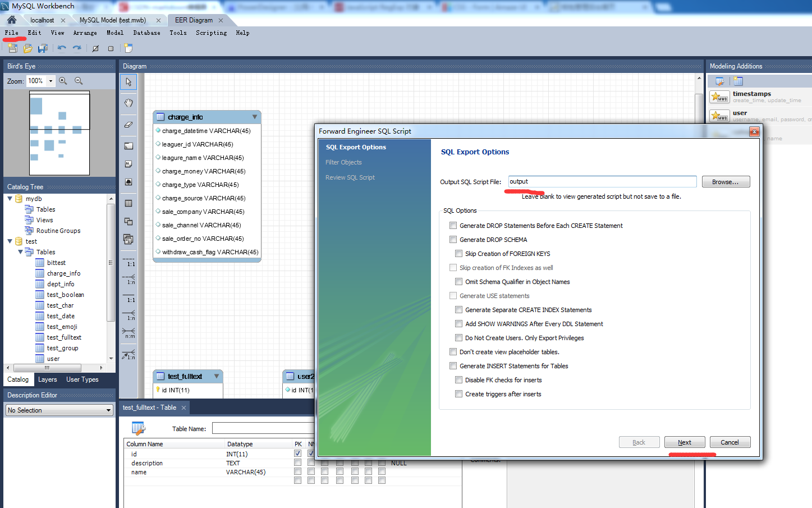Zoom out using the magnifier minus icon
Viewport: 812px width, 508px height.
79,81
